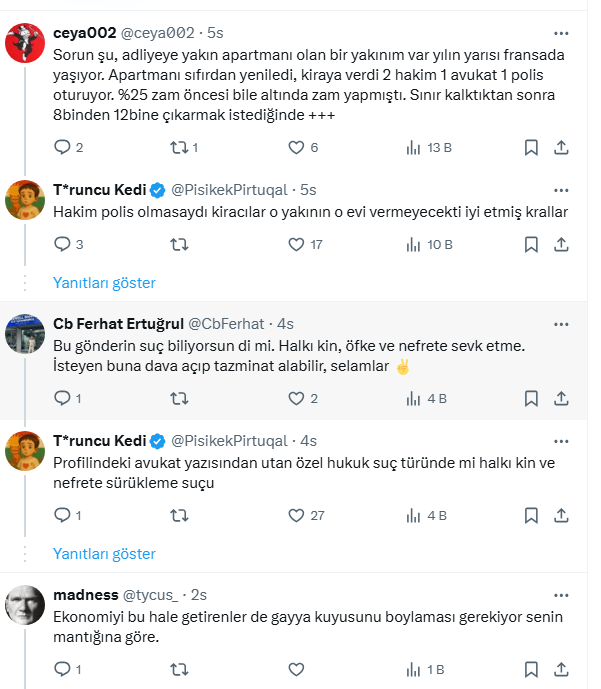Expand second 'Yanıtları göster' replies

click(104, 553)
